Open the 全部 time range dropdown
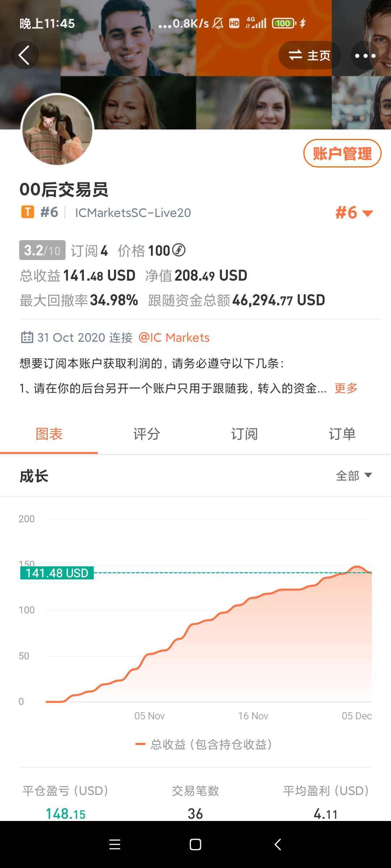Viewport: 391px width, 868px height. point(354,476)
